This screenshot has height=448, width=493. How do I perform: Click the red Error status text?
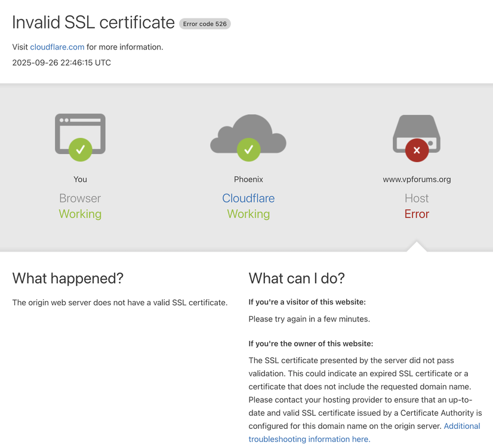(417, 214)
